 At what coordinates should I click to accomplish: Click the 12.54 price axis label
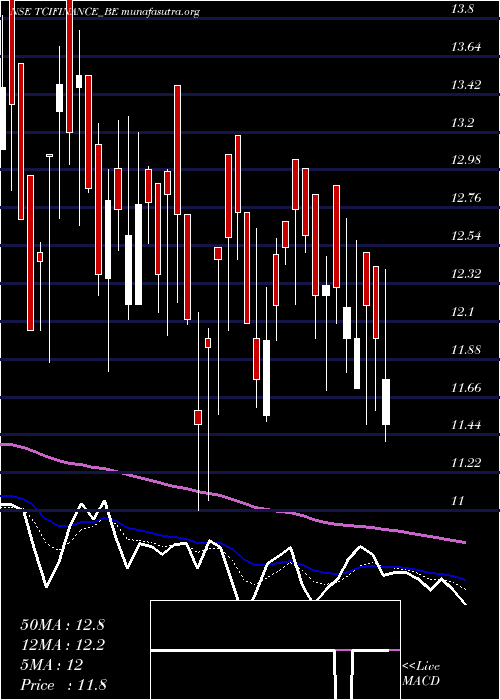click(466, 236)
